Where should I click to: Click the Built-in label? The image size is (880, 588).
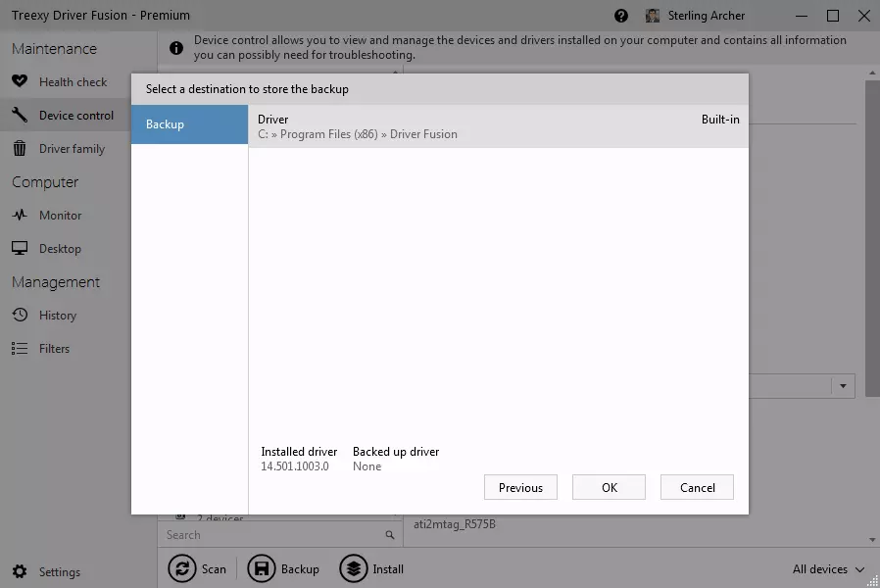point(720,120)
